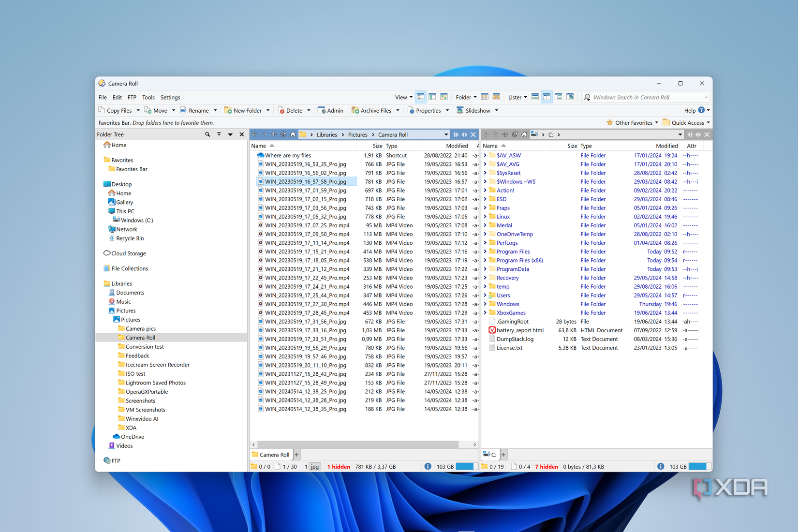
Task: Close the Folder Tree panel
Action: tap(242, 134)
